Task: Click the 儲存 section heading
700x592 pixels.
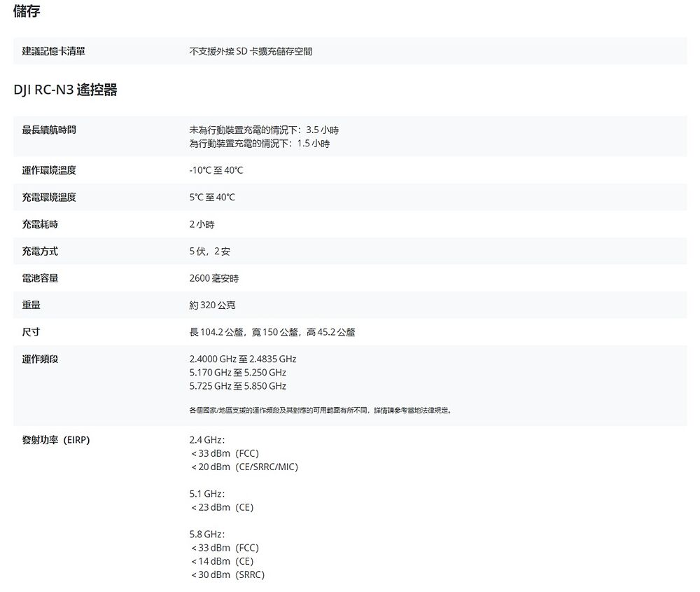Action: tap(27, 11)
